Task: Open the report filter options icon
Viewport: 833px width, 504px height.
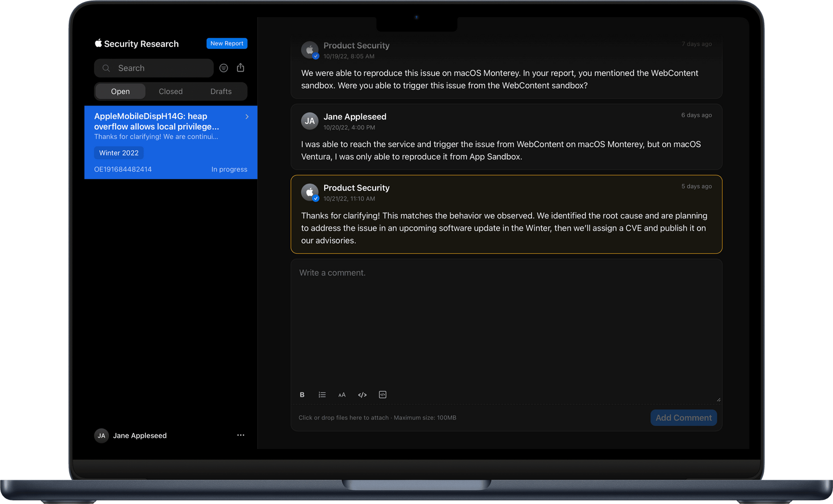Action: coord(224,68)
